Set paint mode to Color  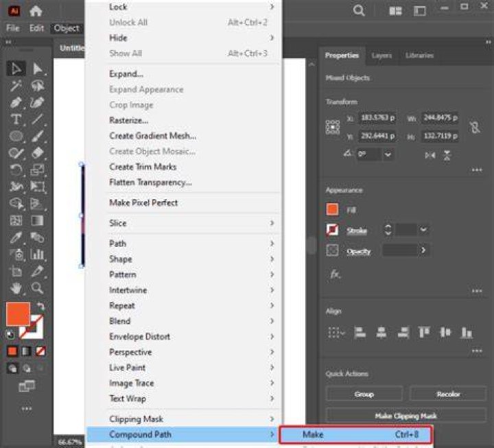tap(12, 351)
